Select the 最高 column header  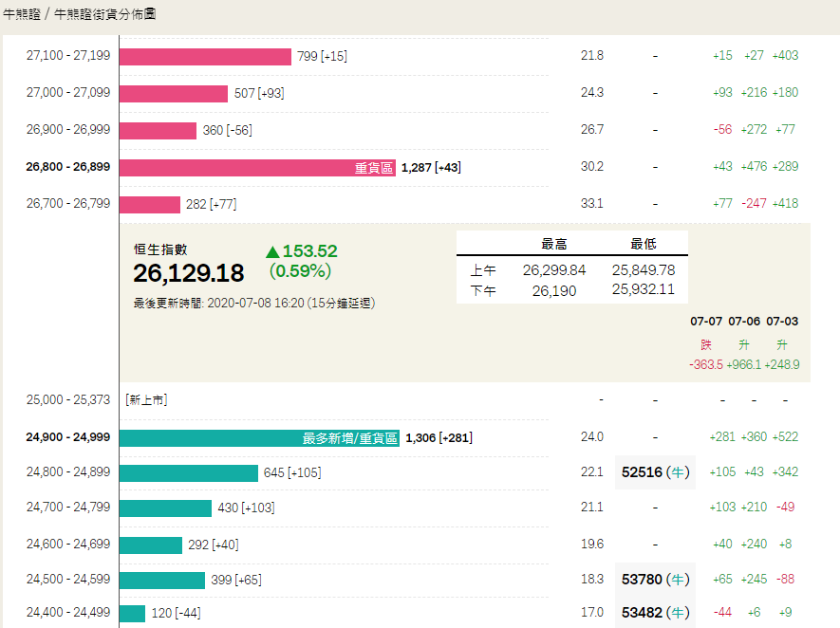pyautogui.click(x=554, y=244)
